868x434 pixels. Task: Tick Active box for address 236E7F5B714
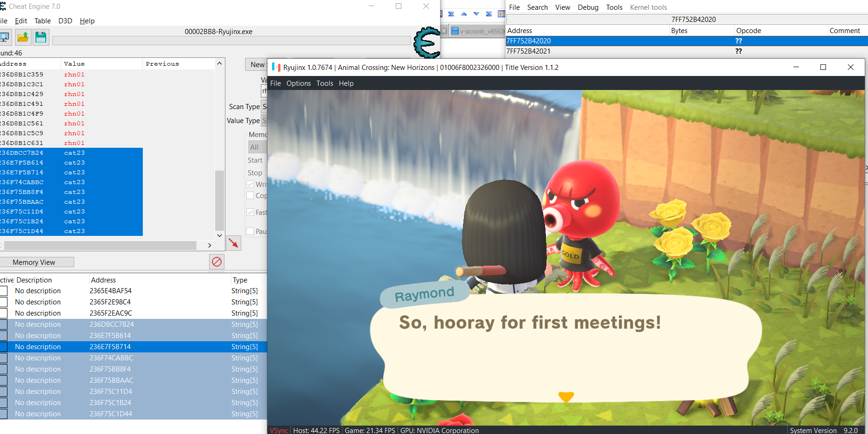[3, 347]
